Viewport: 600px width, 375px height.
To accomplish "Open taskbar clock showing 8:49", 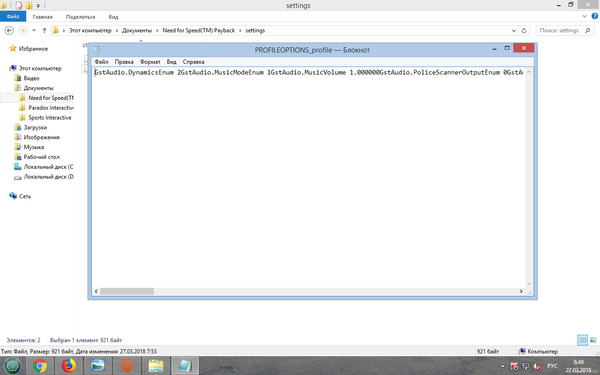I will 578,366.
